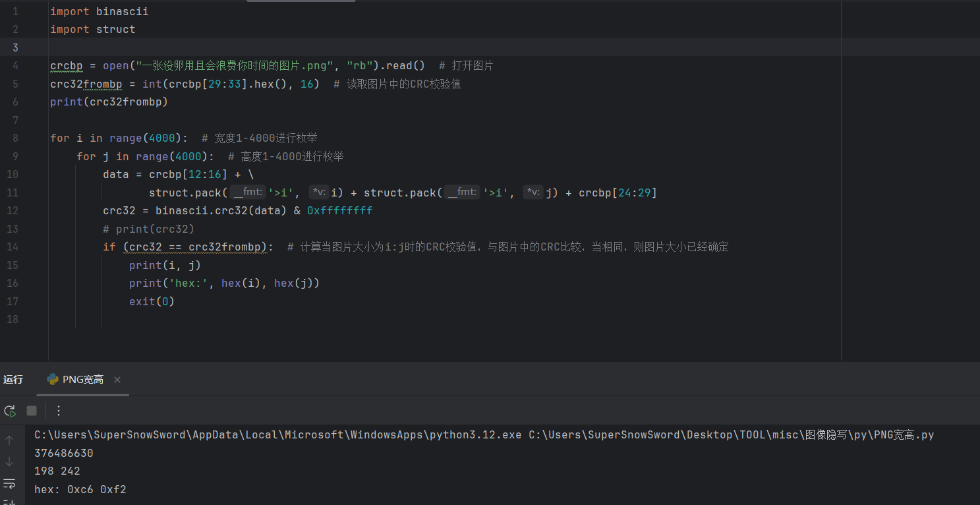Click 'for i in range(4000):' line

point(119,138)
